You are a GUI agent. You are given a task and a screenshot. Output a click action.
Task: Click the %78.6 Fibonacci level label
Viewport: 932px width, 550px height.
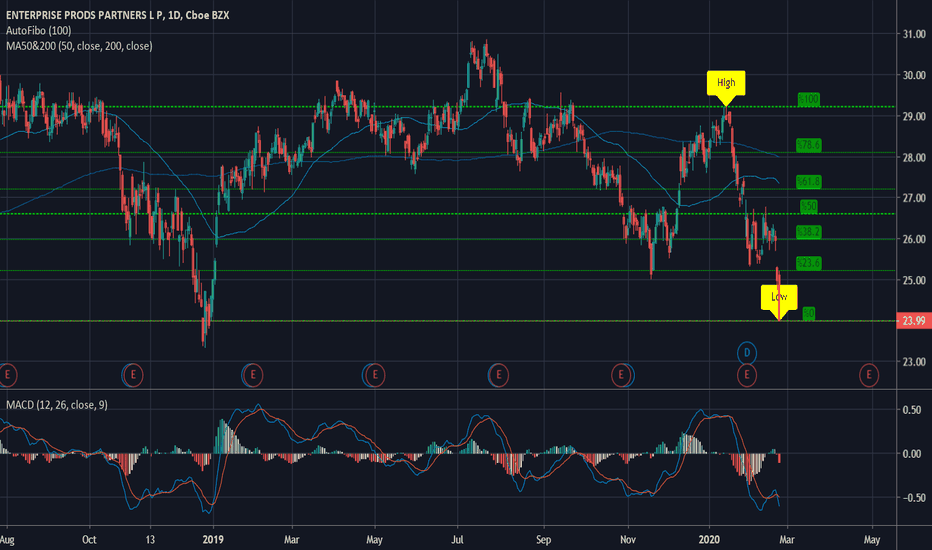coord(808,144)
